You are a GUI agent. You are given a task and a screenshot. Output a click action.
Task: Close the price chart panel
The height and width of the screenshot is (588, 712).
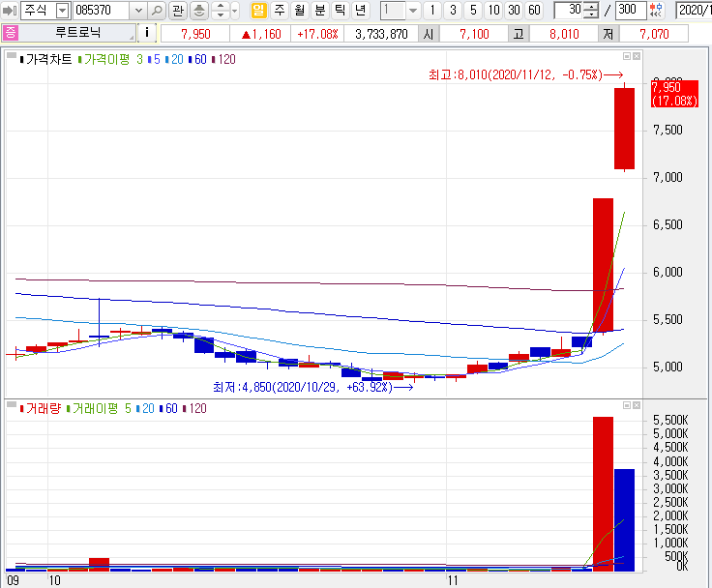point(637,56)
